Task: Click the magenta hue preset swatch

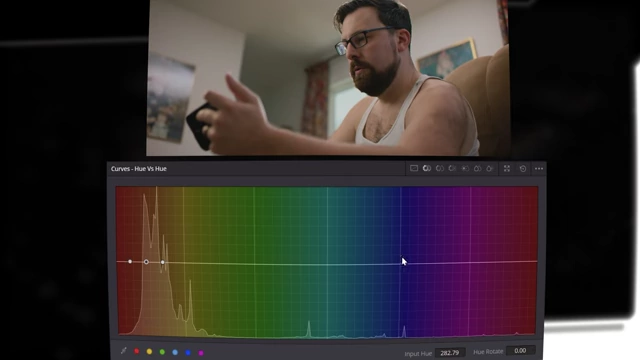Action: tap(201, 353)
